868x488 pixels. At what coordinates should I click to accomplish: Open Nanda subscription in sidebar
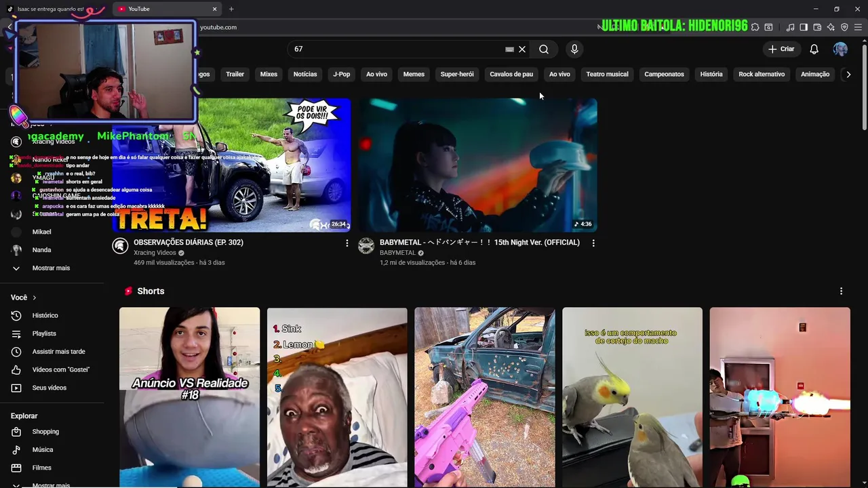point(41,249)
